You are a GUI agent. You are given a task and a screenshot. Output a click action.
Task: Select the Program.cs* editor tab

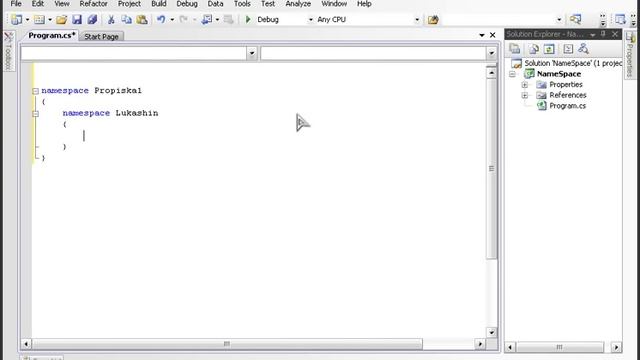[51, 36]
